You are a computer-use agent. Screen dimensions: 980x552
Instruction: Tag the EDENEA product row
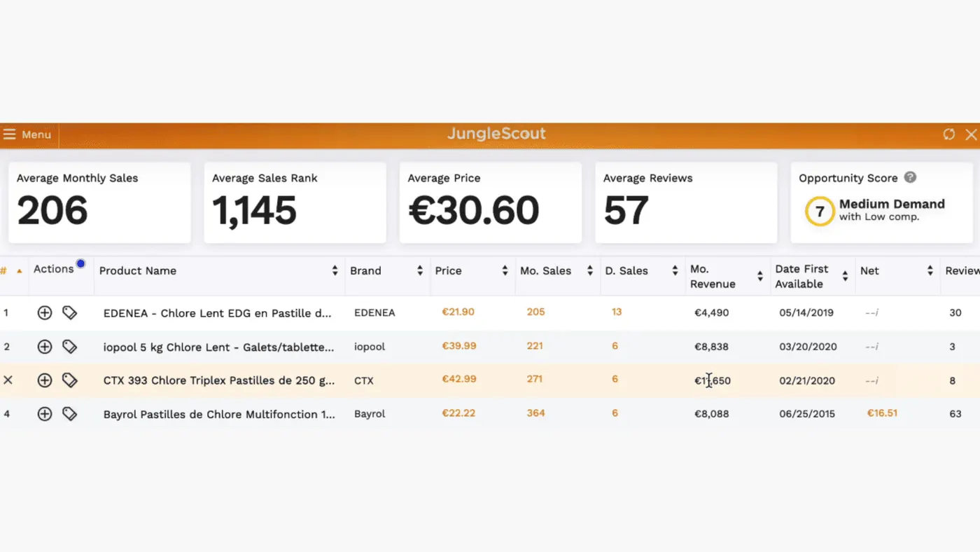click(69, 313)
